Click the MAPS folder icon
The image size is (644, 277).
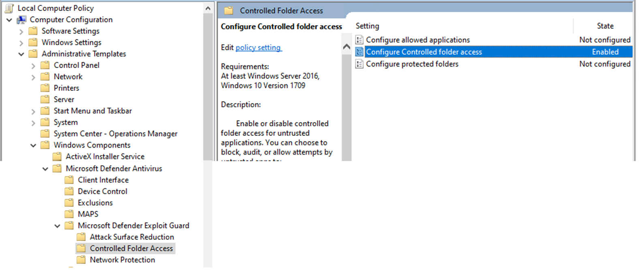click(69, 214)
